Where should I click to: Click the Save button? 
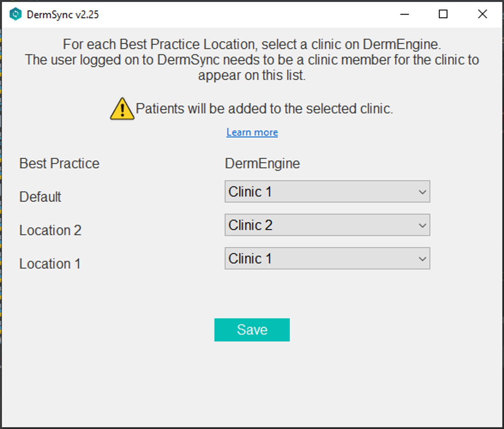pos(252,329)
